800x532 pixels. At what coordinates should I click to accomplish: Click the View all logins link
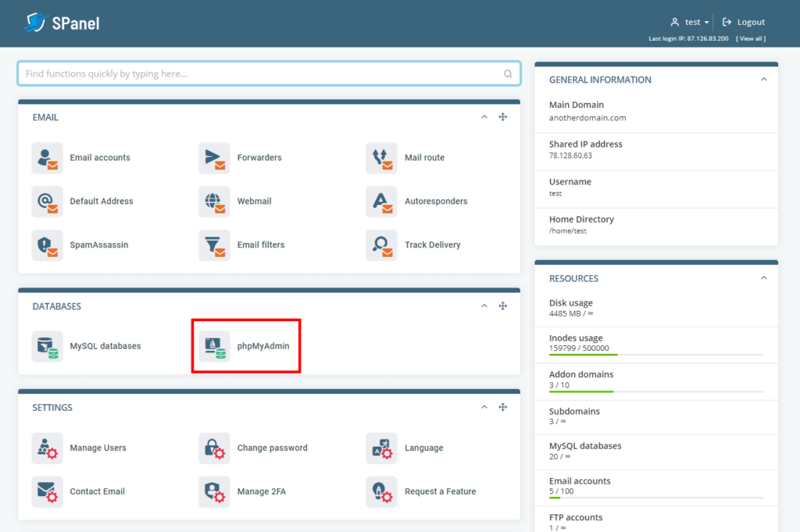click(751, 38)
